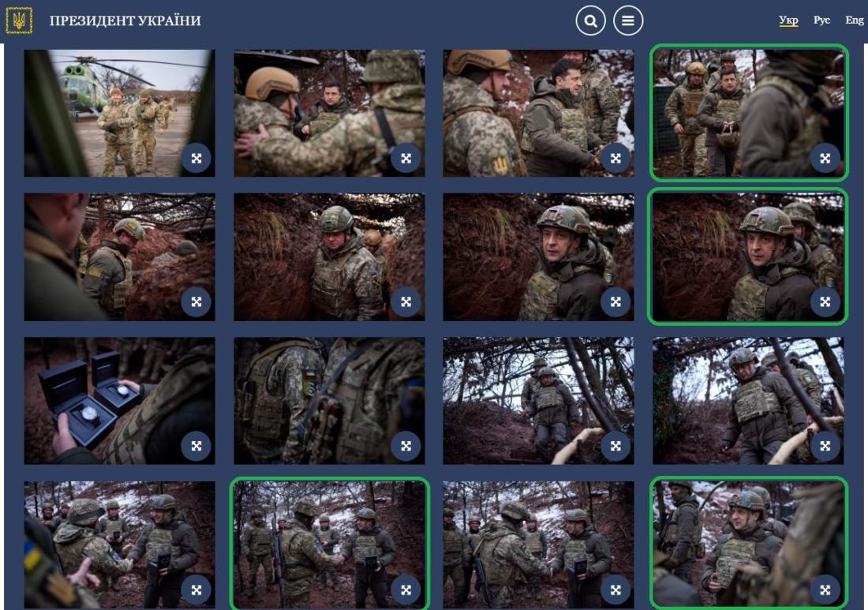Expand the wristwatch gift boxes photo
This screenshot has height=610, width=868.
pyautogui.click(x=196, y=446)
